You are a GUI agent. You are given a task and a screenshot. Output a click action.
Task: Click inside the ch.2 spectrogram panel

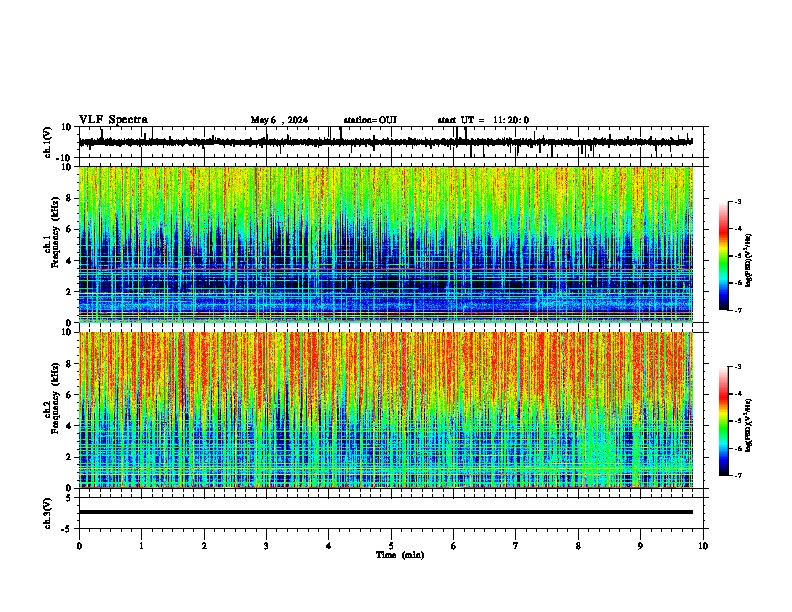click(386, 410)
